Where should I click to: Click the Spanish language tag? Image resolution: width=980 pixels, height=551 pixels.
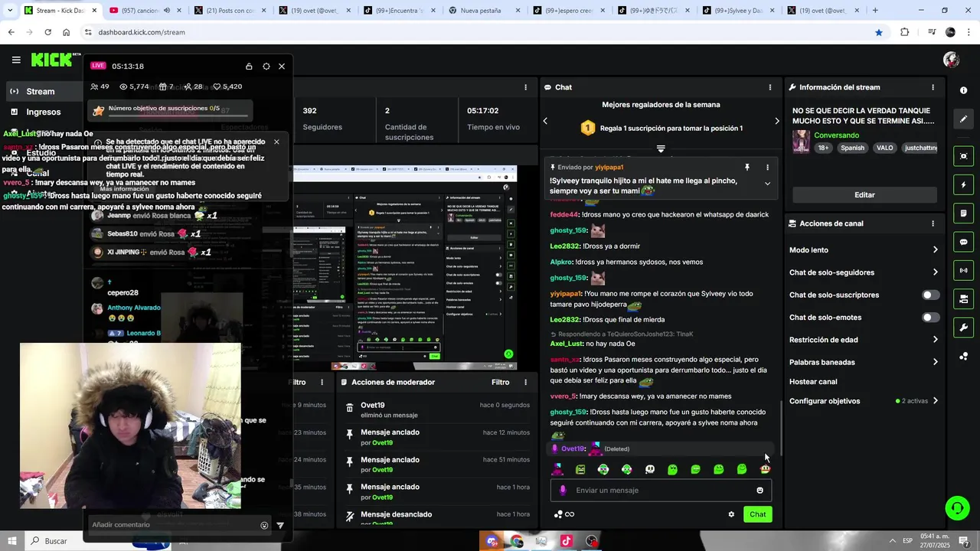click(x=852, y=148)
